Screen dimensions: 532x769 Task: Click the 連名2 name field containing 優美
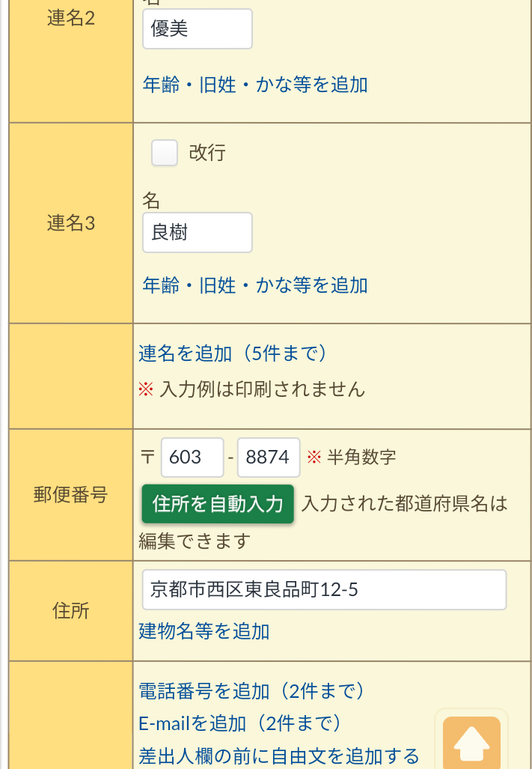click(x=197, y=29)
